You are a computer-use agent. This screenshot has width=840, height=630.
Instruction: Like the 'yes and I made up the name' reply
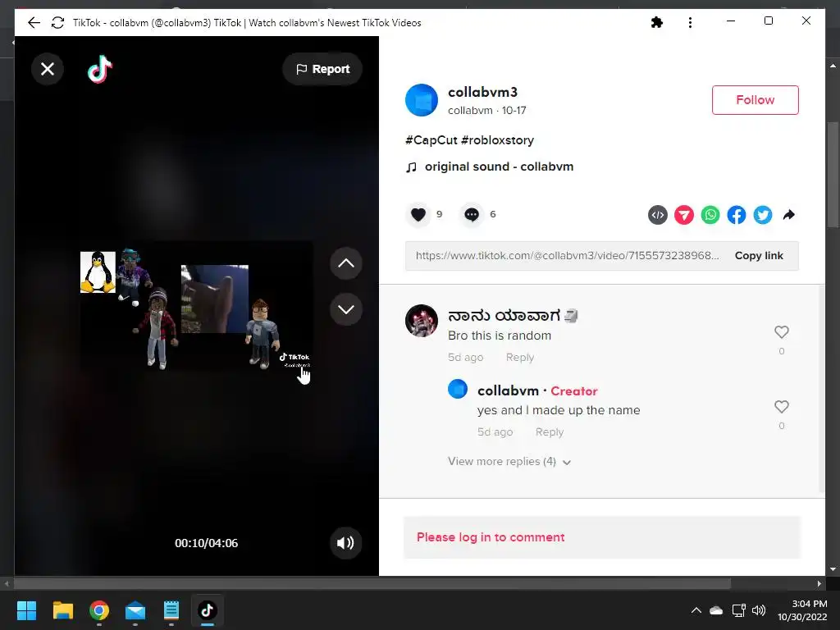(x=782, y=407)
